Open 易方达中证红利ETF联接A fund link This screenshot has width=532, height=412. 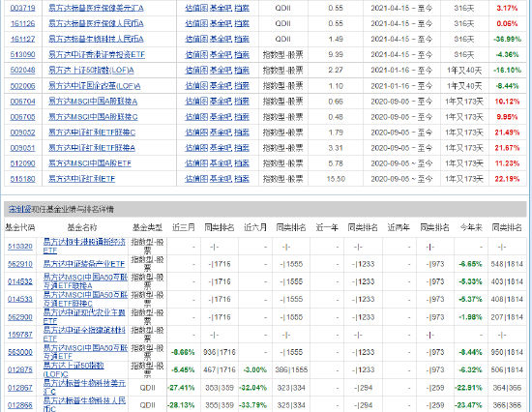pyautogui.click(x=92, y=148)
